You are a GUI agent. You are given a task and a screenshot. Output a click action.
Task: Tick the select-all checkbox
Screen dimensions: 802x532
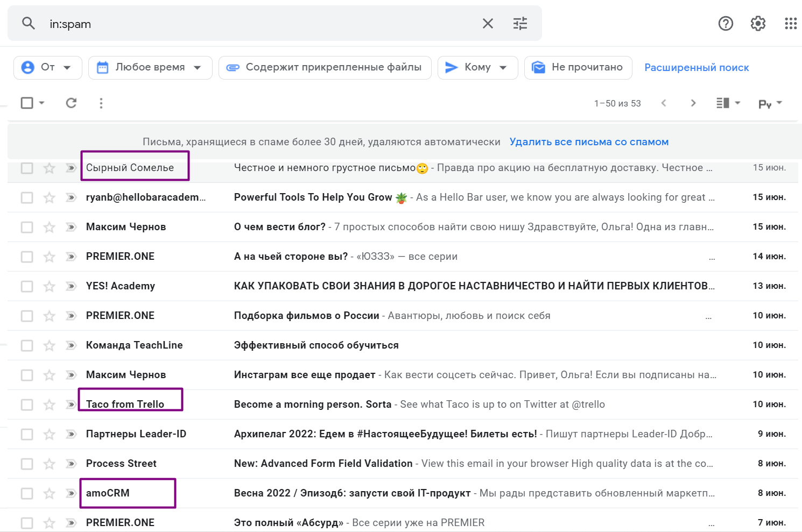[x=27, y=103]
